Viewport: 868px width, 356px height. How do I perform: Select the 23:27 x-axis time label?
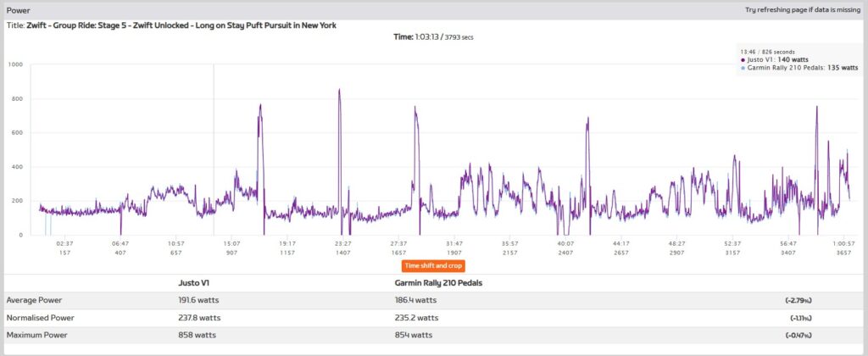click(x=343, y=243)
